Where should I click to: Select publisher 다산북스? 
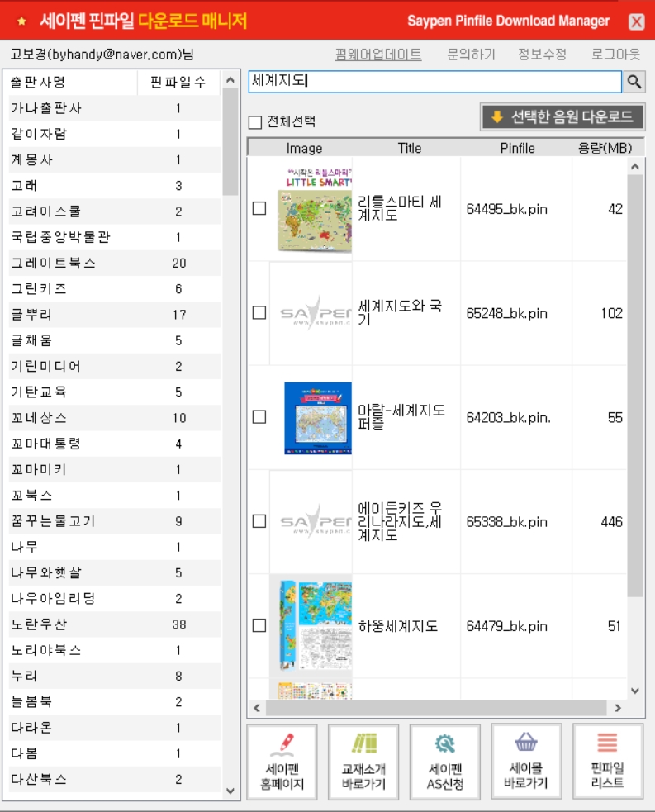115,779
